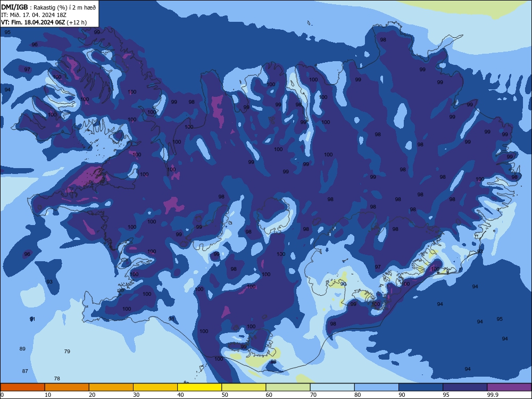532x399 pixels.
Task: Click the 'VT: Fim. 18.04.2024 06Z' line
Action: pyautogui.click(x=33, y=22)
